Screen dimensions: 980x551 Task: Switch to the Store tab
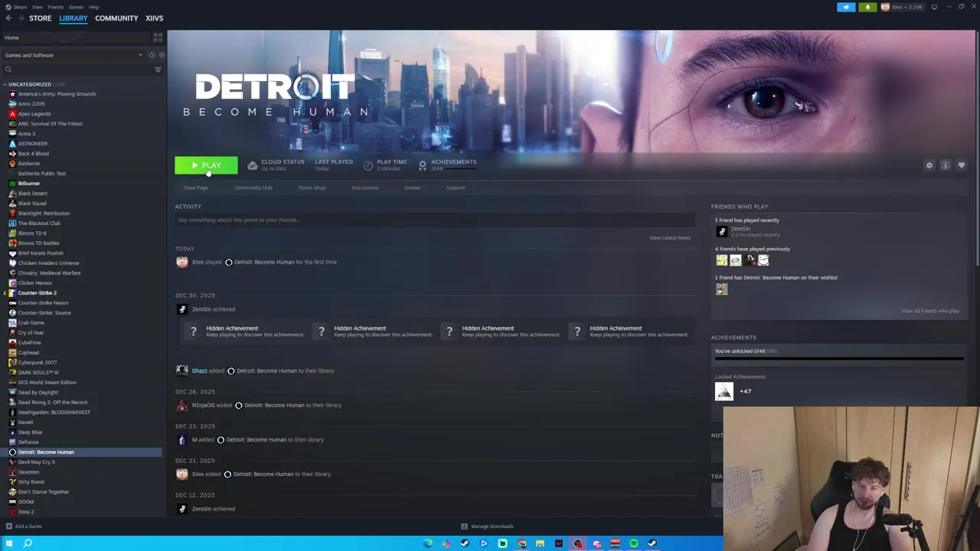coord(41,18)
